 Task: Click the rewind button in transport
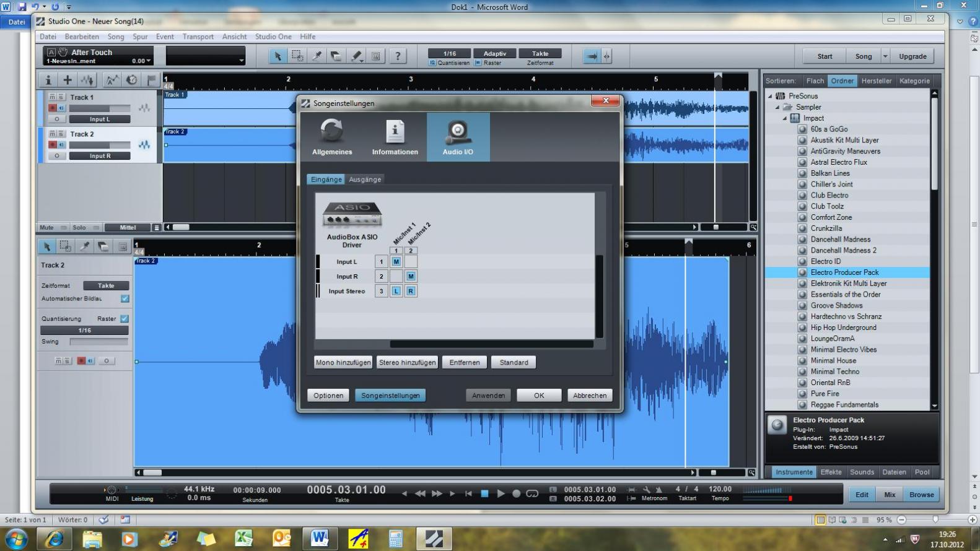(x=420, y=493)
